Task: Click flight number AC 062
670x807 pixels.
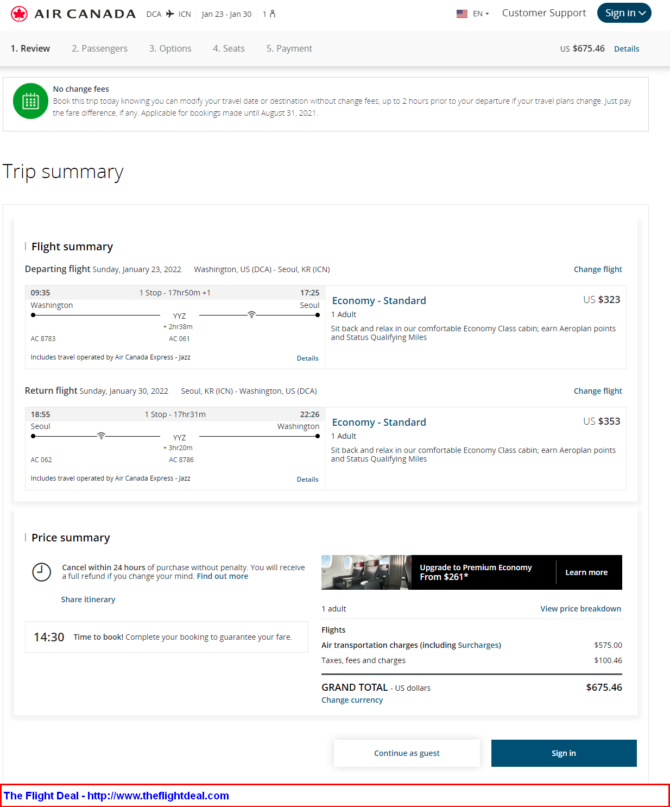Action: pyautogui.click(x=41, y=460)
